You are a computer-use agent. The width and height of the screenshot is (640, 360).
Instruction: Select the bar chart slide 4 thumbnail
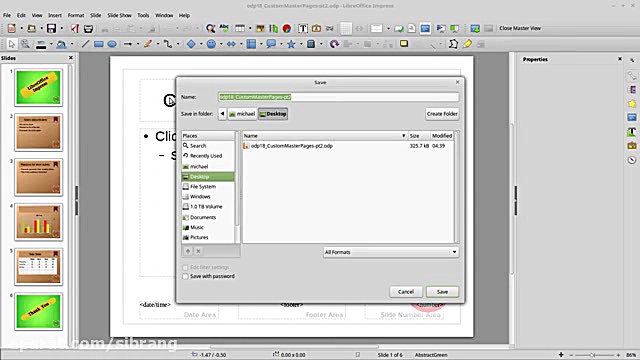point(38,222)
